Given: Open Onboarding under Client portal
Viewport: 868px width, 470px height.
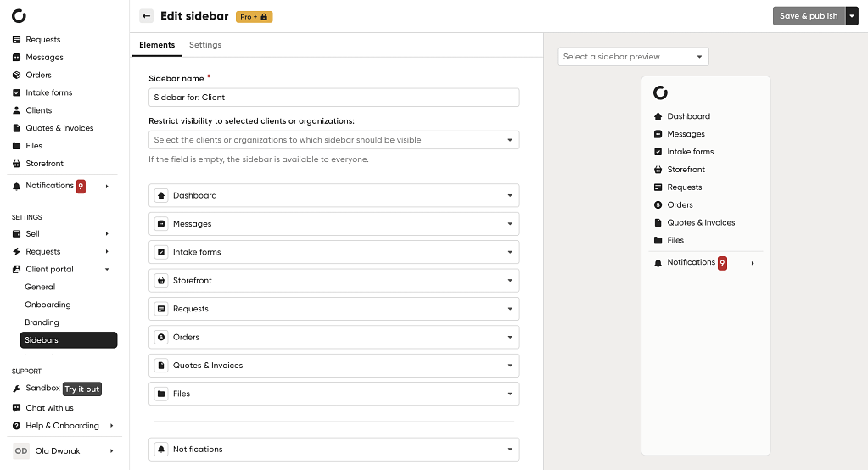Looking at the screenshot, I should click(48, 305).
